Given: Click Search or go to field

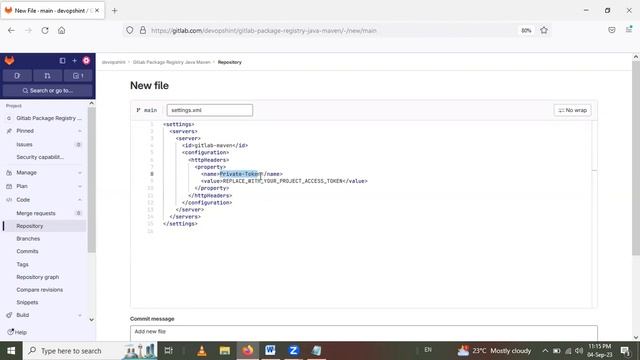Looking at the screenshot, I should pos(47,91).
